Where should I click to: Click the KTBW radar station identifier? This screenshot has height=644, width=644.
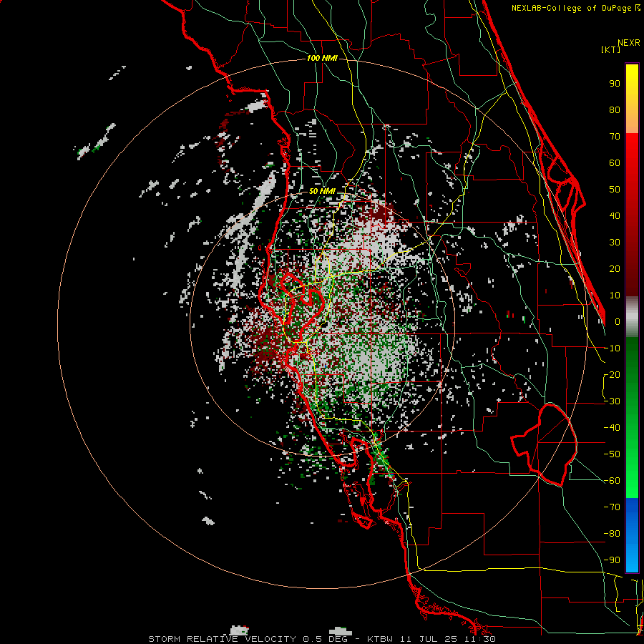click(x=381, y=639)
